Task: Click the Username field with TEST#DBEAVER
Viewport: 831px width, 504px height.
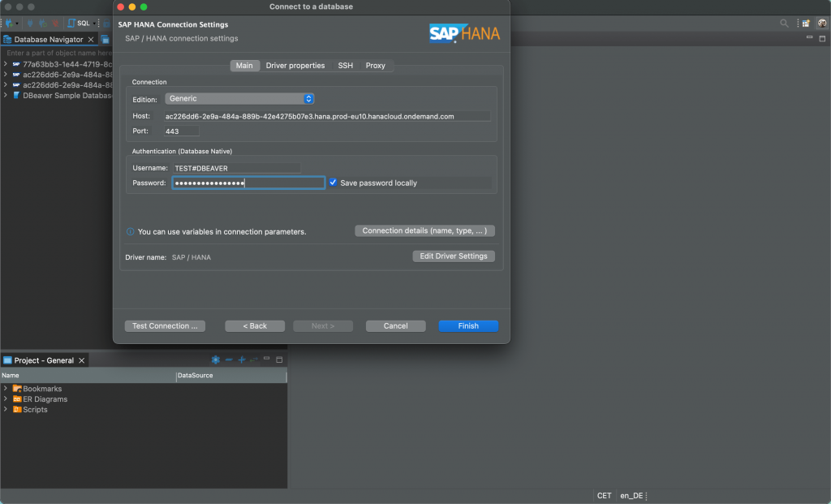Action: 236,168
